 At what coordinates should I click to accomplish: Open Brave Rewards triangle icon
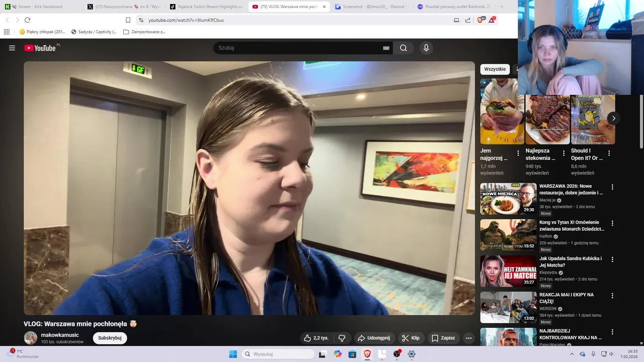click(x=492, y=20)
